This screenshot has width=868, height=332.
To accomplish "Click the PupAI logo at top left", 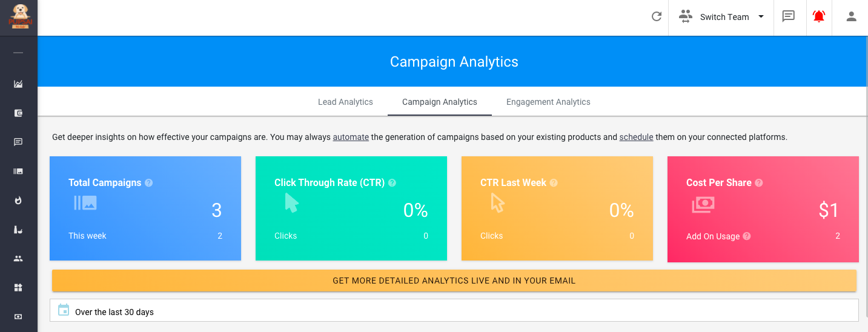I will [x=18, y=17].
